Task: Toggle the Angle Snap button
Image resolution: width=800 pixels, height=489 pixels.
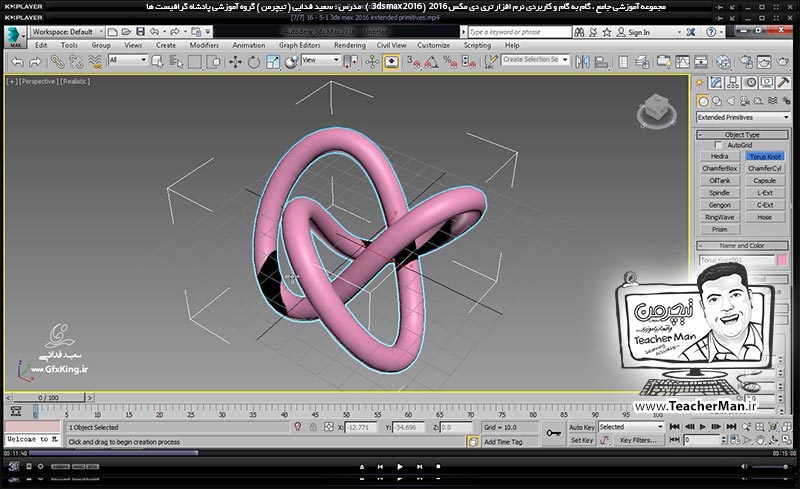Action: click(432, 62)
